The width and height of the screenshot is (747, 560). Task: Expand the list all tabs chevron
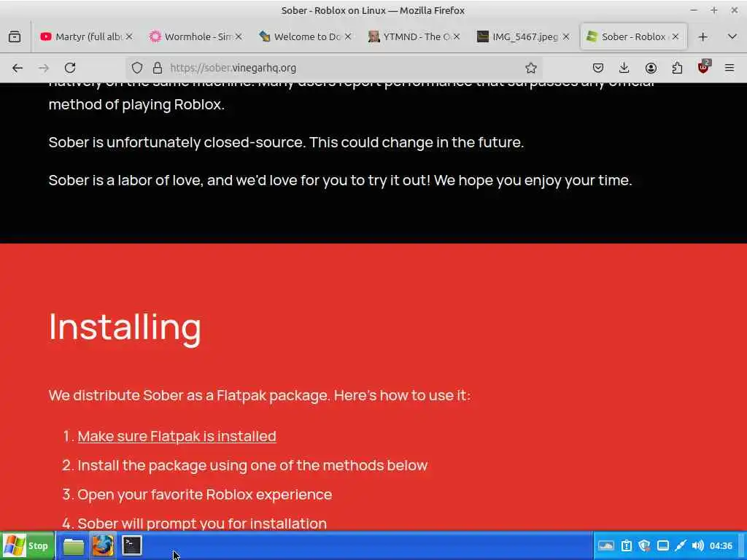(732, 36)
